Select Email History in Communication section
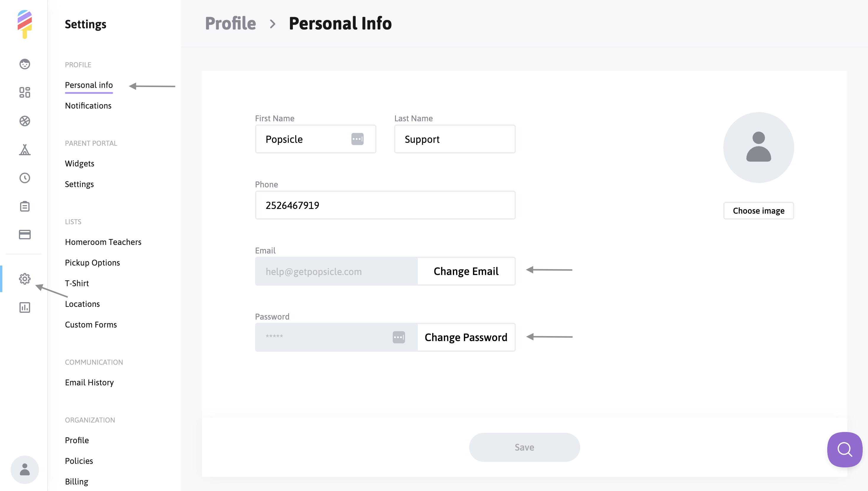 click(89, 382)
